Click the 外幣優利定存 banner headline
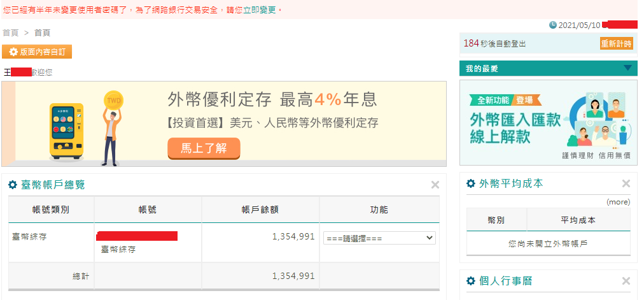The image size is (644, 300). pyautogui.click(x=272, y=99)
